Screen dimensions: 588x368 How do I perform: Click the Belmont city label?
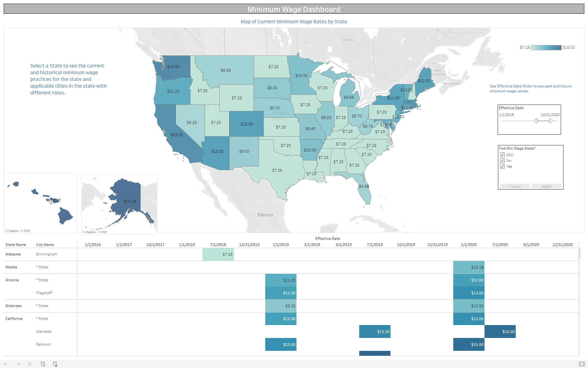pos(43,344)
